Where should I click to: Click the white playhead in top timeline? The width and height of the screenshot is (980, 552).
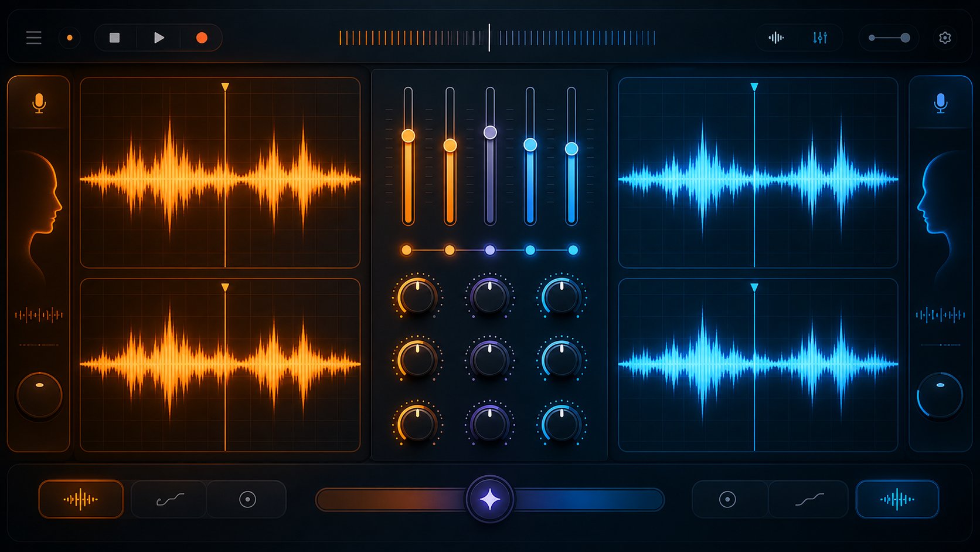pos(489,38)
